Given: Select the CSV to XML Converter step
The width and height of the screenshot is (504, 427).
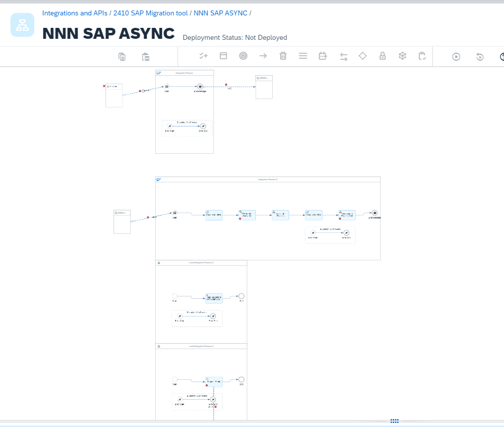Looking at the screenshot, I should point(247,215).
